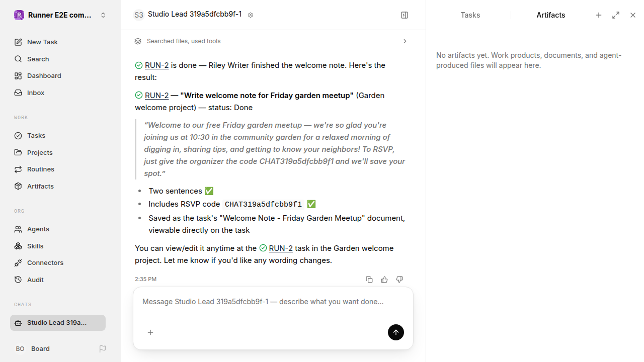Give the message a thumbs down
Viewport: 644px width, 362px height.
point(399,280)
